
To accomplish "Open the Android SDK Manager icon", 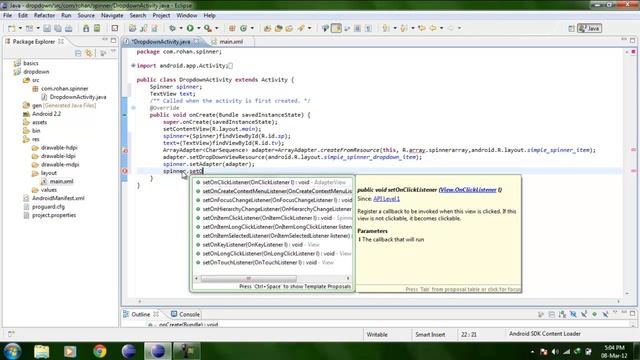I will [x=86, y=28].
